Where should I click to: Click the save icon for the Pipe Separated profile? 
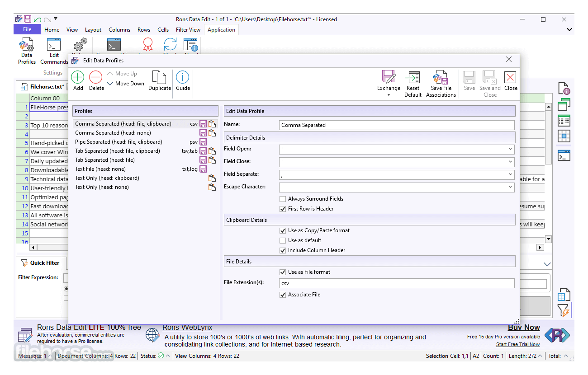(x=203, y=142)
